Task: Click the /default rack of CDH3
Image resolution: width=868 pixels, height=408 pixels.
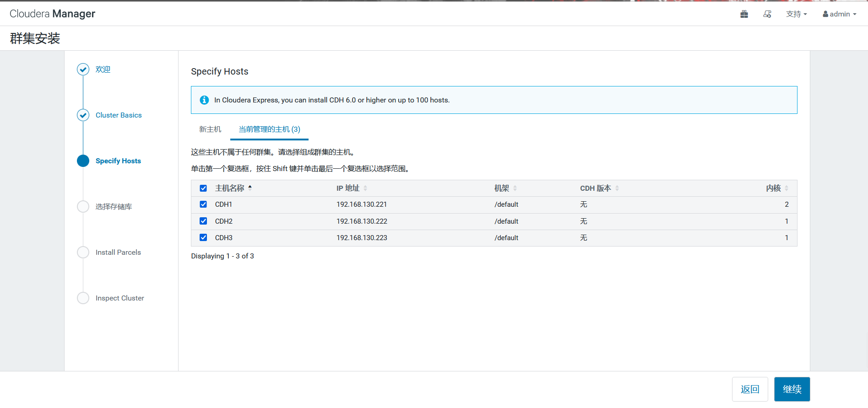Action: click(x=506, y=238)
